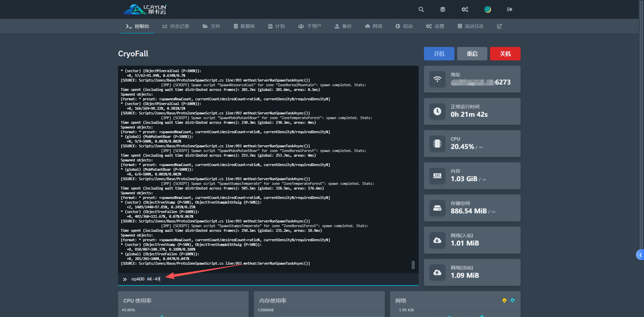Open the external link icon in navigation bar
This screenshot has height=317, width=644.
(499, 26)
